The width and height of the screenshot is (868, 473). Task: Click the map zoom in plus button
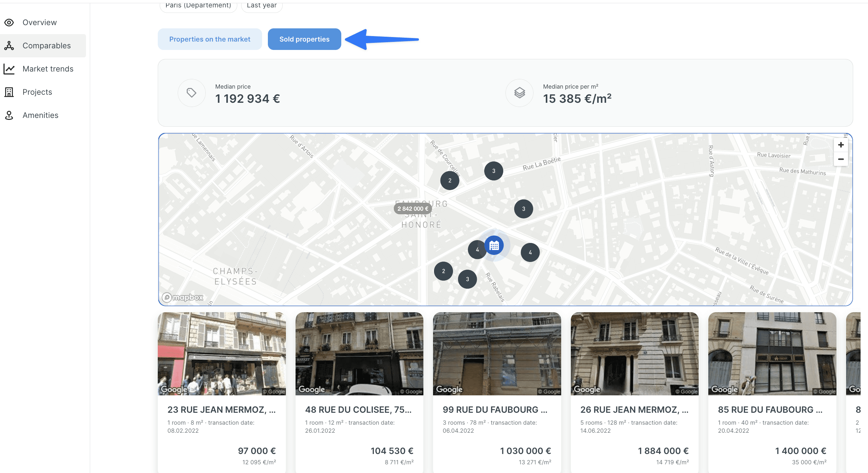[841, 145]
